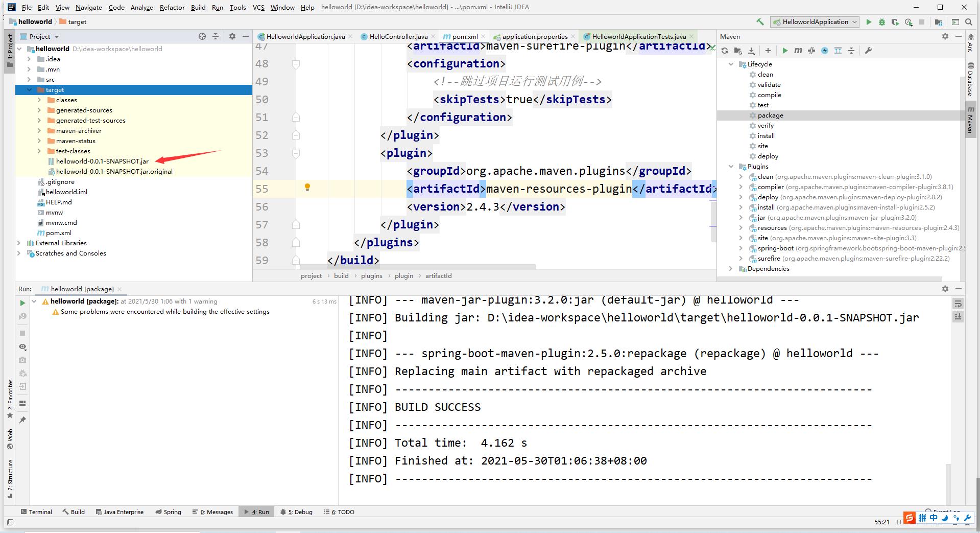Execute Maven Goal with the m icon
This screenshot has width=980, height=533.
pos(798,51)
